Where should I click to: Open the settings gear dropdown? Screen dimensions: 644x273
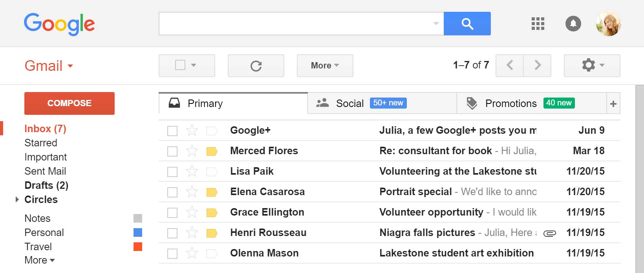point(592,65)
